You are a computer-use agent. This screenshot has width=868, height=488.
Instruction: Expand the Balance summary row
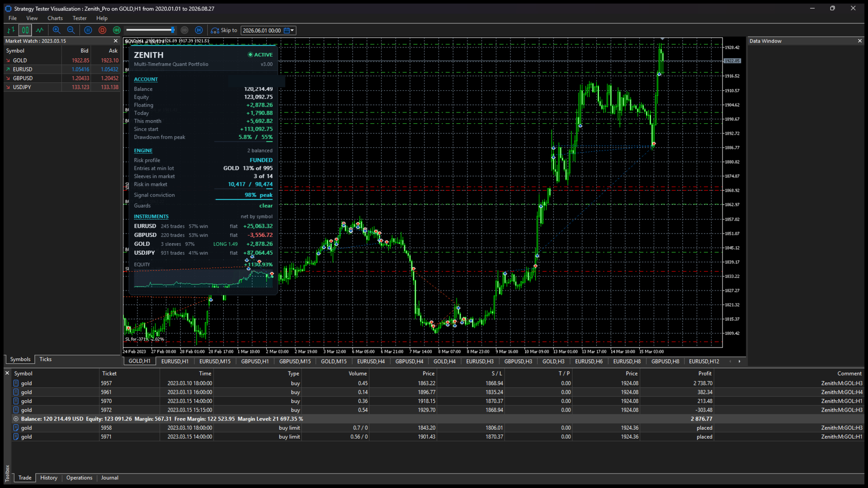(16, 419)
